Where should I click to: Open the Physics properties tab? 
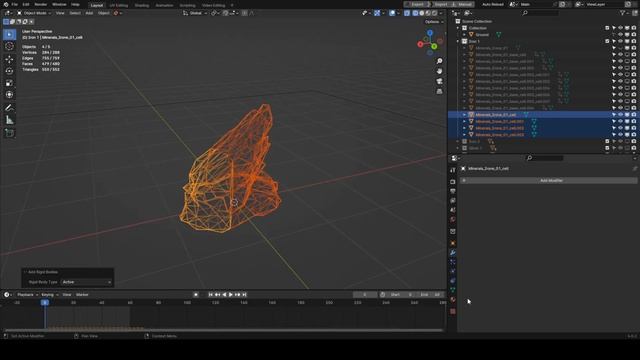(x=453, y=271)
